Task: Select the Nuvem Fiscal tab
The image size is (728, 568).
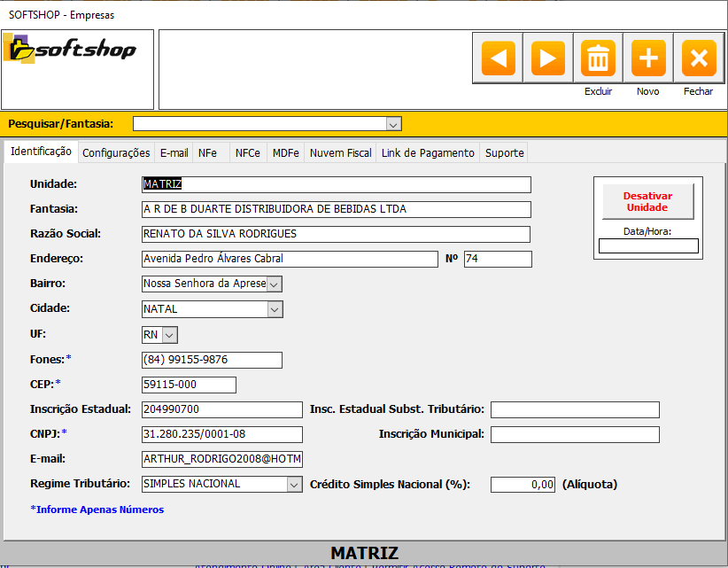Action: [340, 153]
